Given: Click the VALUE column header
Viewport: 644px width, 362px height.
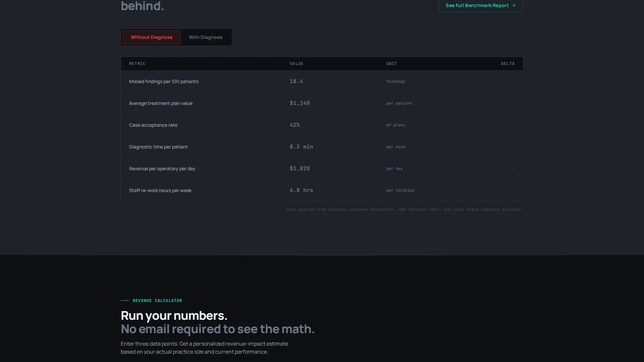Looking at the screenshot, I should [x=297, y=64].
